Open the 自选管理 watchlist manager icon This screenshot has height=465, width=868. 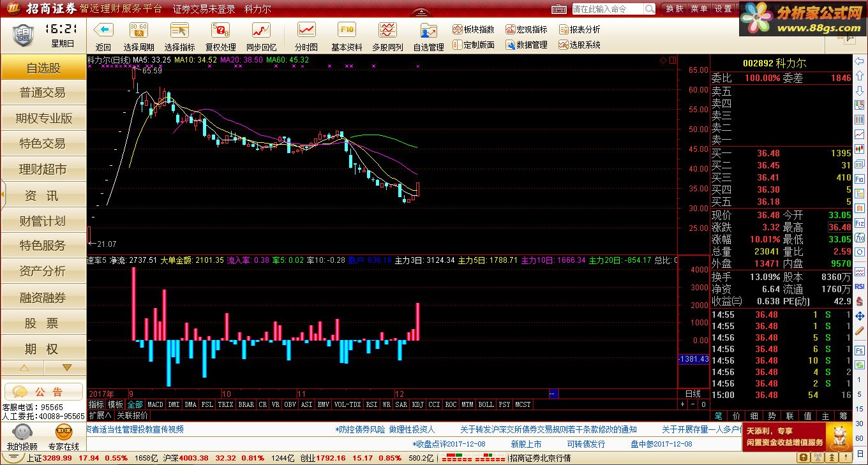428,30
